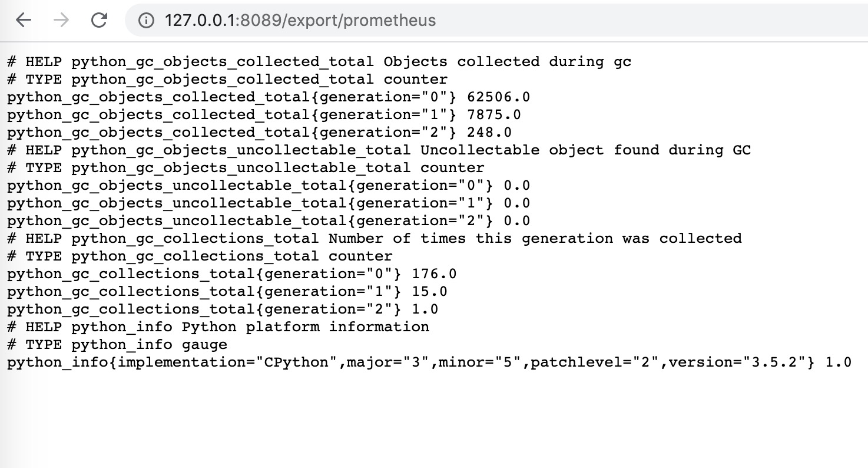Click the collected_total generation="1" line 7875.0

click(264, 115)
